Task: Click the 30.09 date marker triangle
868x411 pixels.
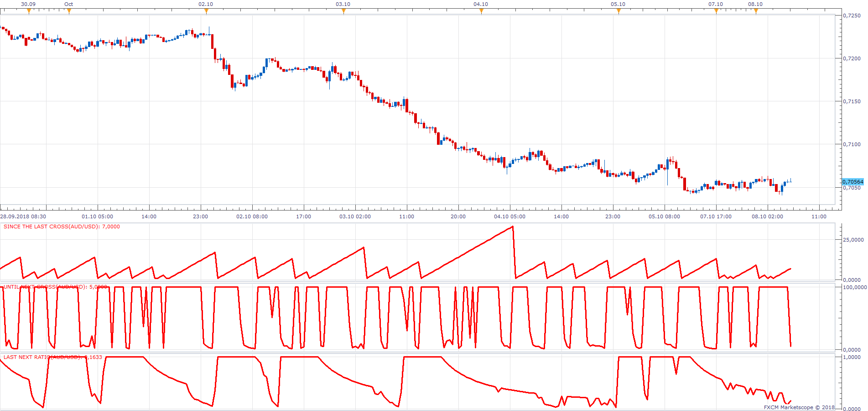Action: tap(29, 11)
